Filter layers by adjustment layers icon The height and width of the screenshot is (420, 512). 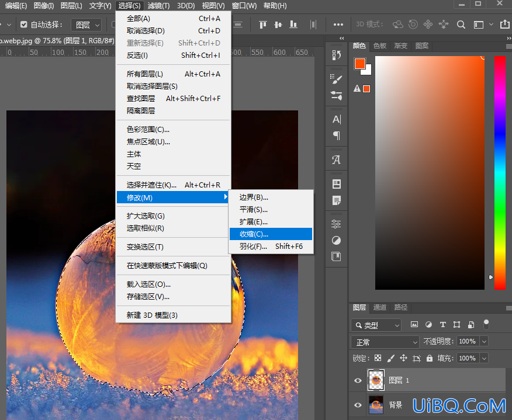pyautogui.click(x=428, y=324)
